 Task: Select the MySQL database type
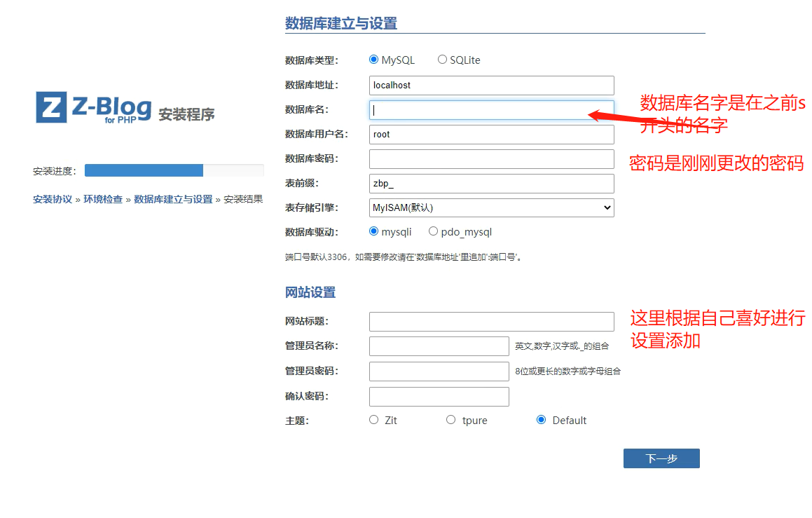click(x=373, y=60)
